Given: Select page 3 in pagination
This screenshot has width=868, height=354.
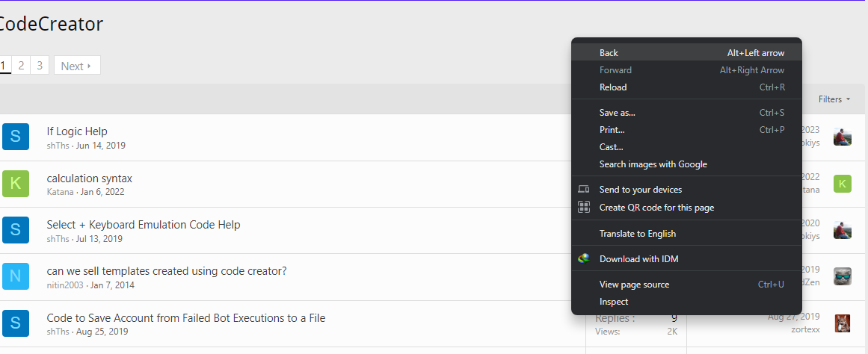Looking at the screenshot, I should [40, 66].
